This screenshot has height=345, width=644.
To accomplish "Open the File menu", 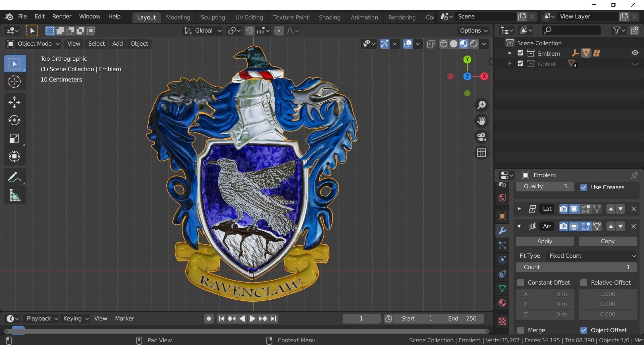I will point(22,16).
